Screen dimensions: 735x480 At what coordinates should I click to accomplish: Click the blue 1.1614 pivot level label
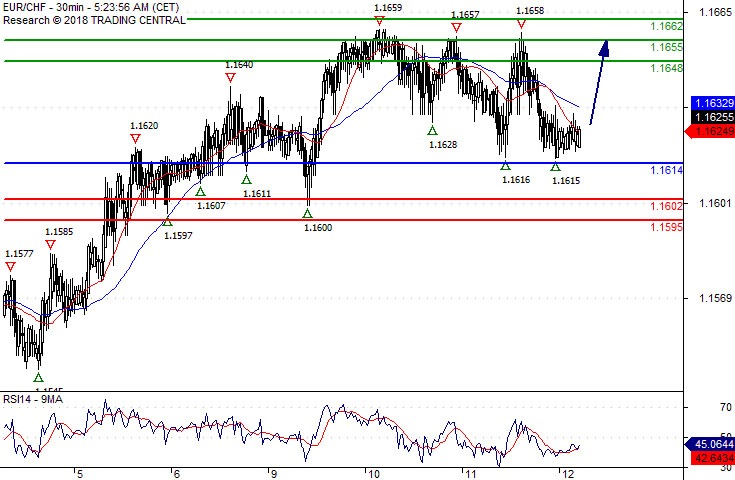point(667,170)
